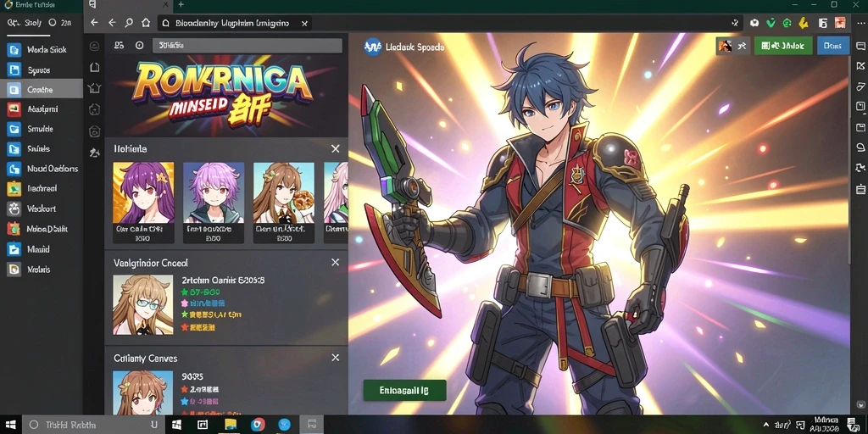Open the Woda Siok sidebar item
868x434 pixels.
[42, 50]
